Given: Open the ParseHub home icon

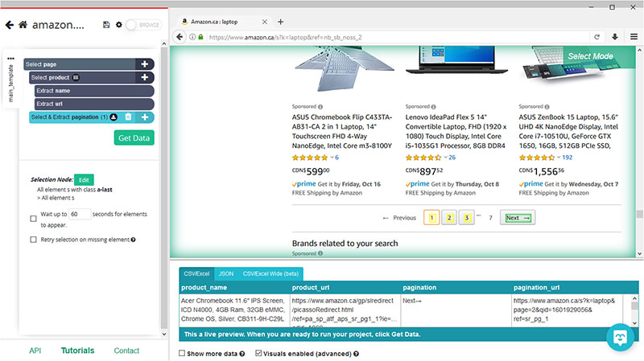Looking at the screenshot, I should pyautogui.click(x=23, y=25).
